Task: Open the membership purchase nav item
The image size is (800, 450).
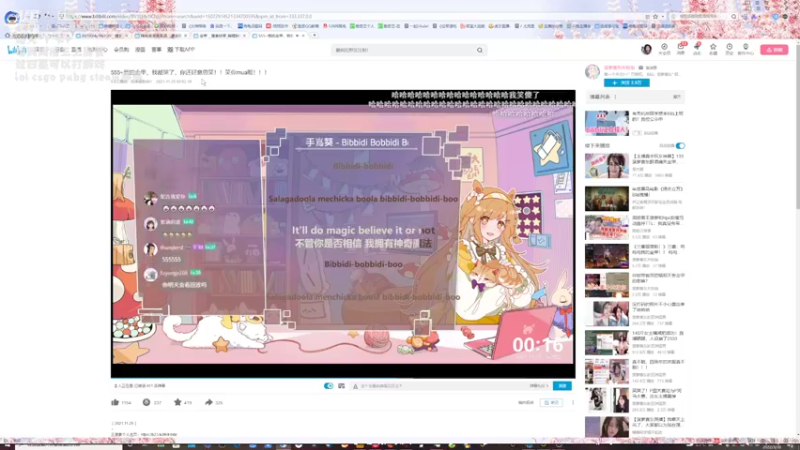Action: pos(121,49)
